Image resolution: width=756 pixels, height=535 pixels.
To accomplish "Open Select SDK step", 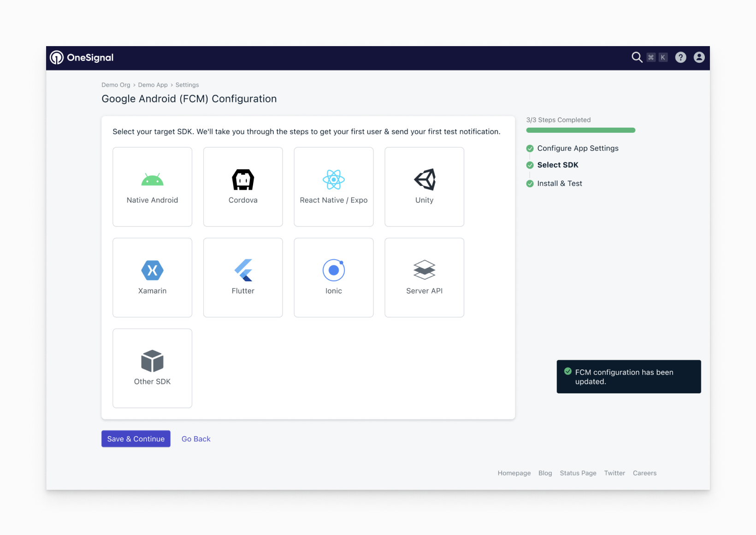I will pos(558,165).
